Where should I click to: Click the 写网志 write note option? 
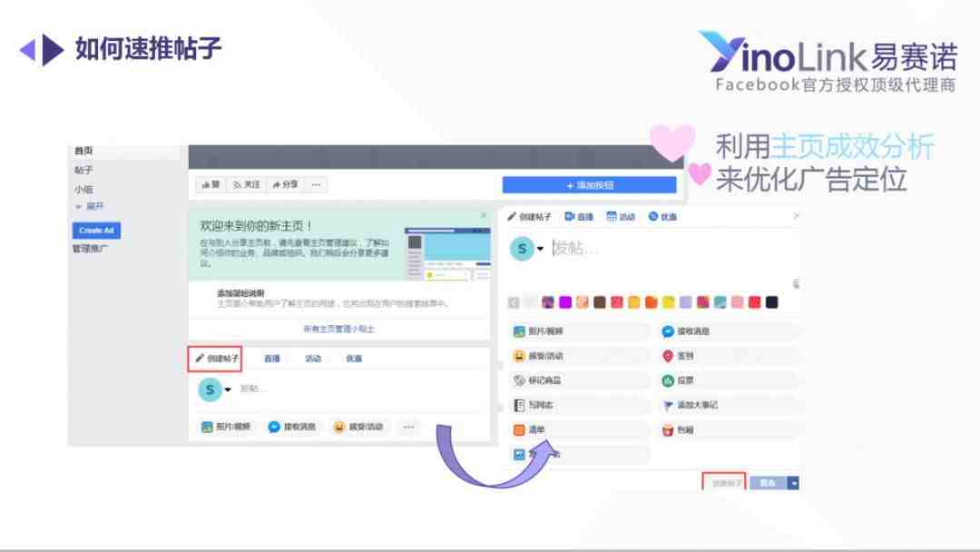tap(580, 405)
